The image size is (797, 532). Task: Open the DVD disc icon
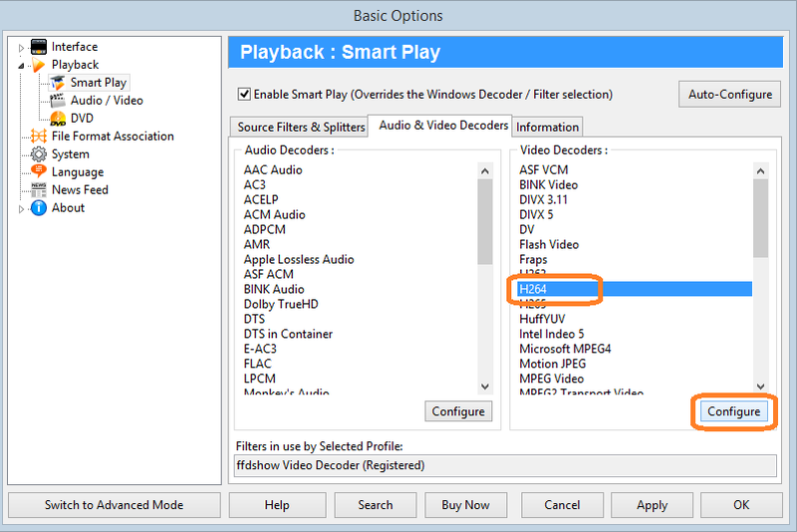58,119
